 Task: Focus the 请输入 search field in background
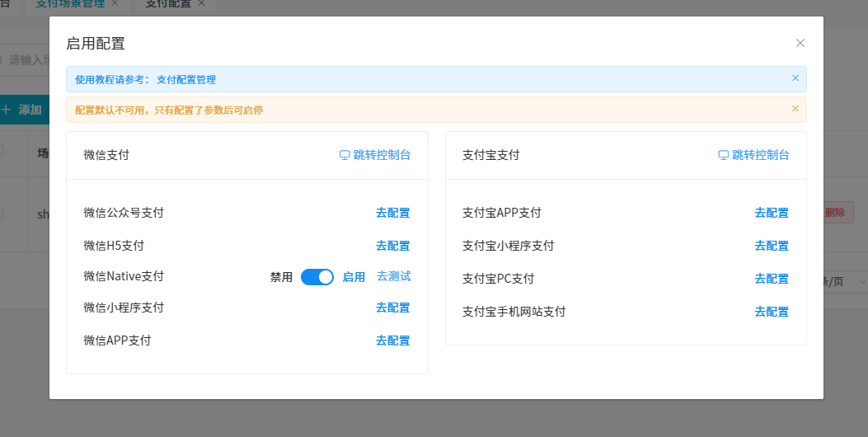coord(25,60)
